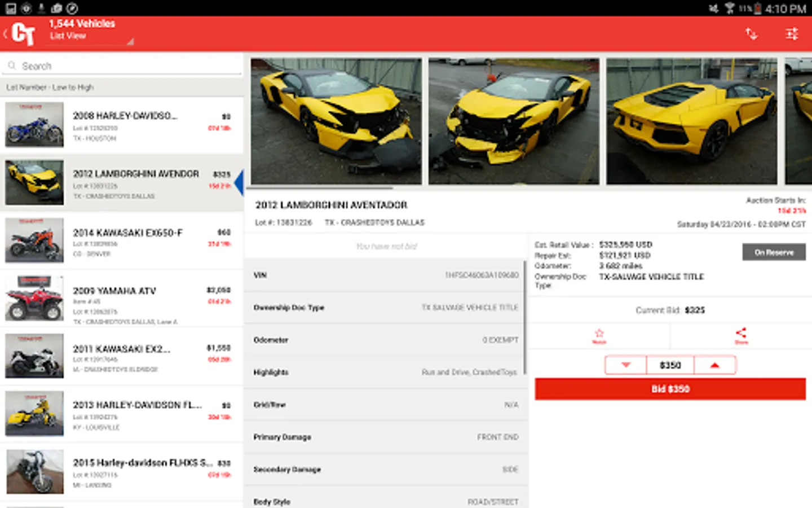Increase the bid amount with up arrow
The width and height of the screenshot is (812, 508).
[x=715, y=365]
